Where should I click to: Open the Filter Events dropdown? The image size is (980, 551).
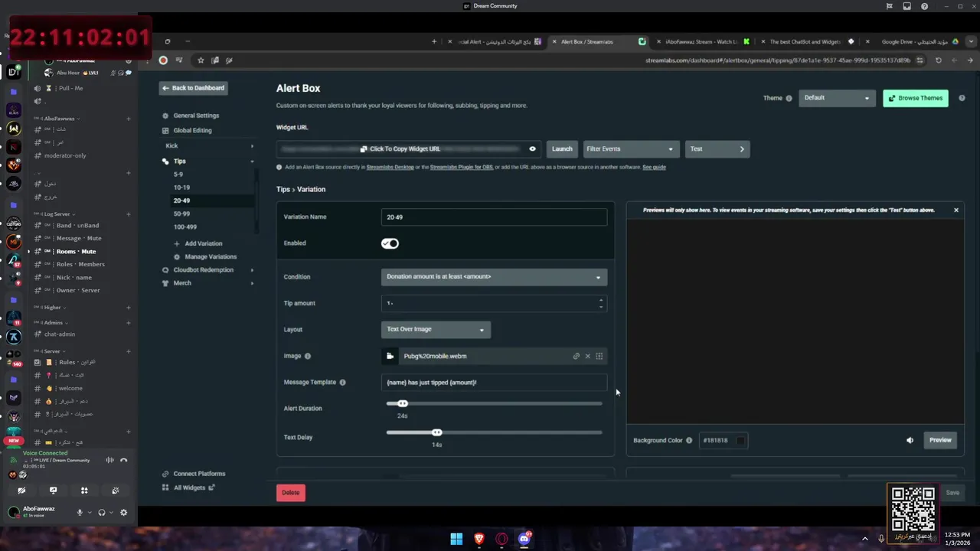pyautogui.click(x=629, y=149)
